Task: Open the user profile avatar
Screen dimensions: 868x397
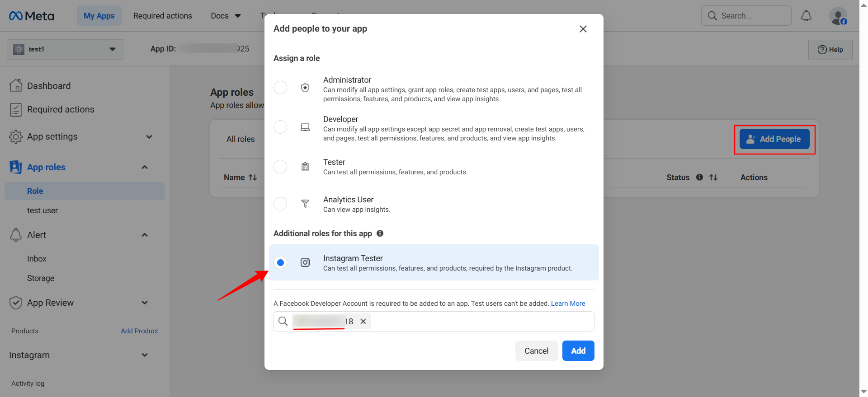Action: (838, 16)
